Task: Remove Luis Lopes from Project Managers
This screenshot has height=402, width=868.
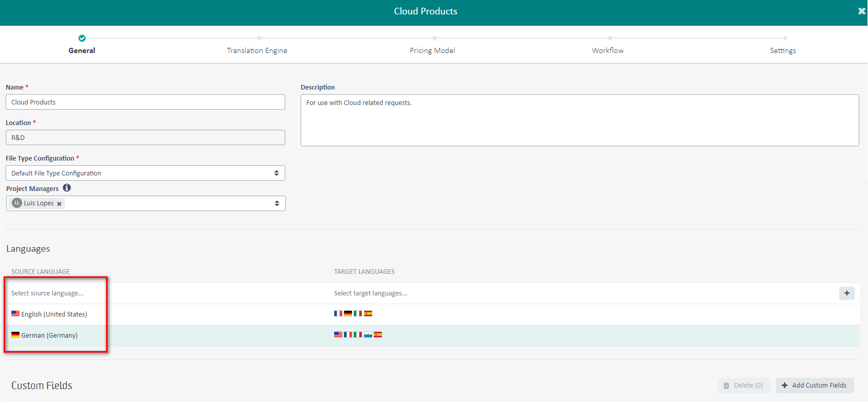Action: (59, 204)
